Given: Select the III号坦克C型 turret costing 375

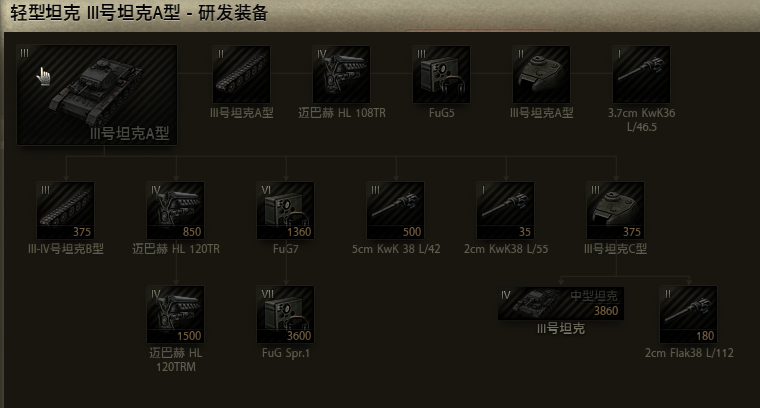Looking at the screenshot, I should (x=616, y=210).
